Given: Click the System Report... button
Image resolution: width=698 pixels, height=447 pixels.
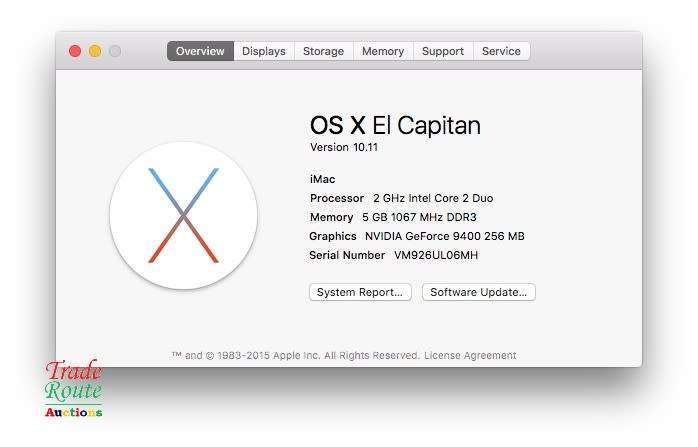Looking at the screenshot, I should point(360,292).
